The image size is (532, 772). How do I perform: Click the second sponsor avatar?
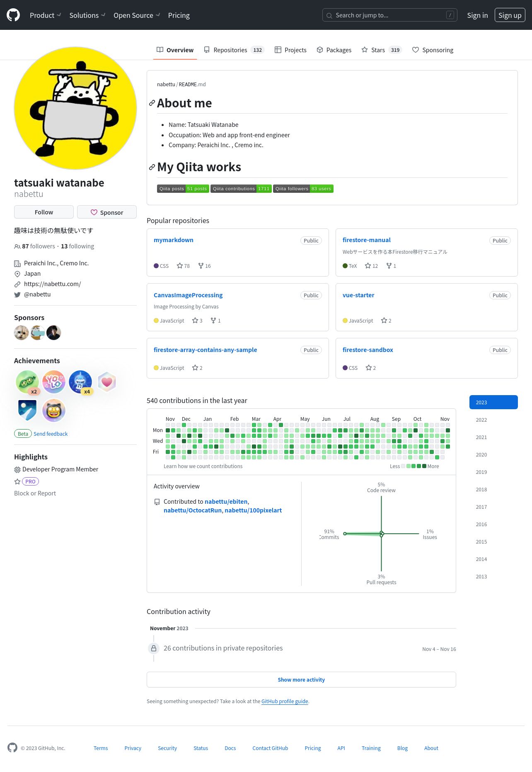pos(38,333)
